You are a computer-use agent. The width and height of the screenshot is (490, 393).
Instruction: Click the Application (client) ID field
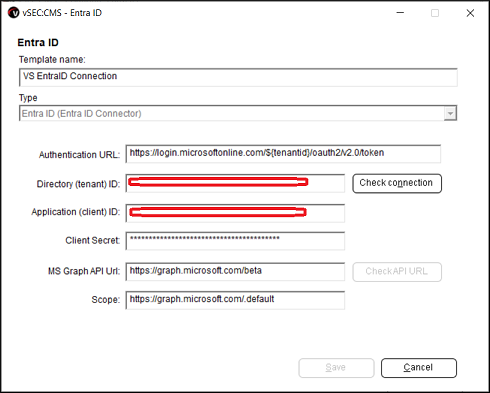click(235, 213)
